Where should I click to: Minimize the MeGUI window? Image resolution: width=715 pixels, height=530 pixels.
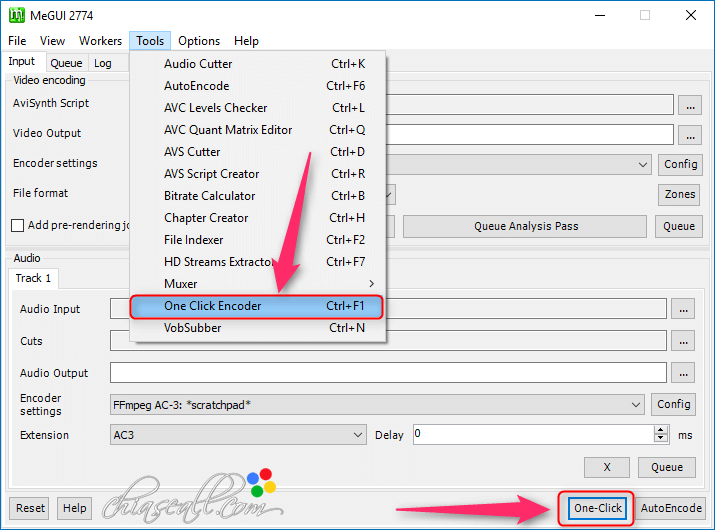[600, 16]
